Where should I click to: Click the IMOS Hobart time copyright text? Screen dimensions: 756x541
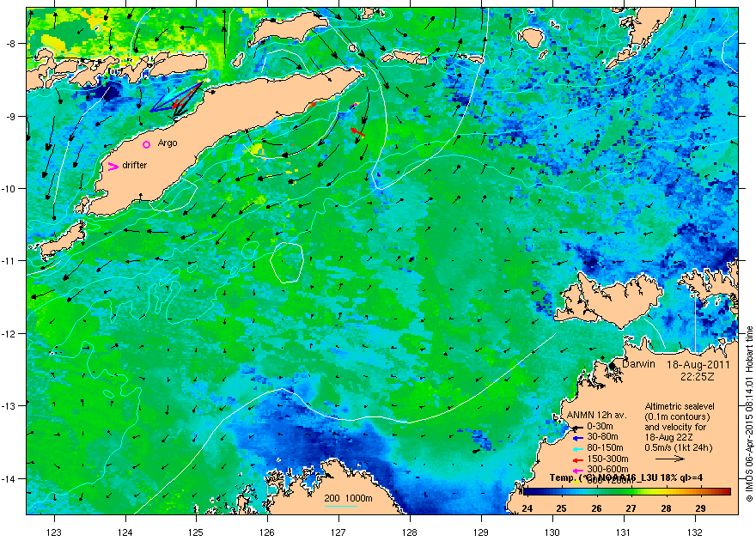(749, 414)
